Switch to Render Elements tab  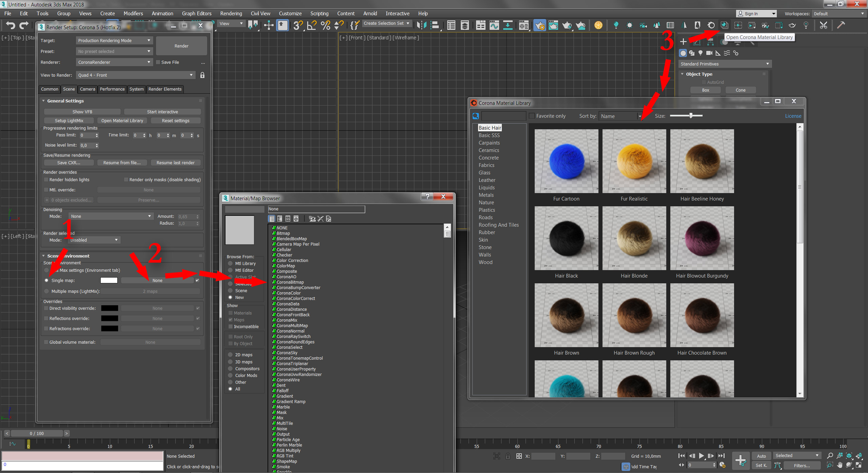(165, 89)
